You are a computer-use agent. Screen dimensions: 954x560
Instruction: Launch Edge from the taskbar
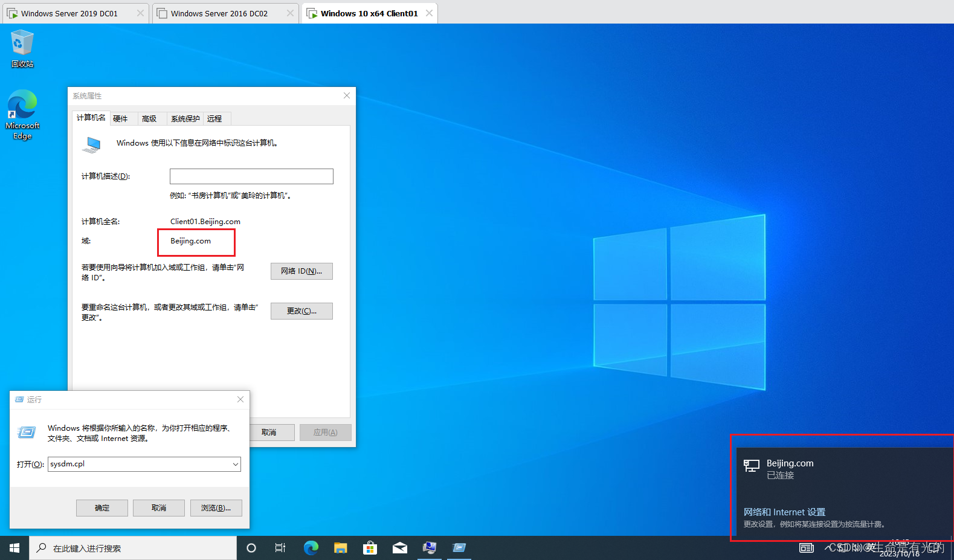click(x=311, y=548)
